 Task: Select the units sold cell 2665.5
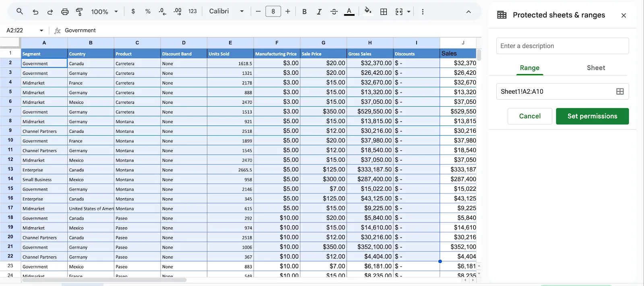[230, 170]
